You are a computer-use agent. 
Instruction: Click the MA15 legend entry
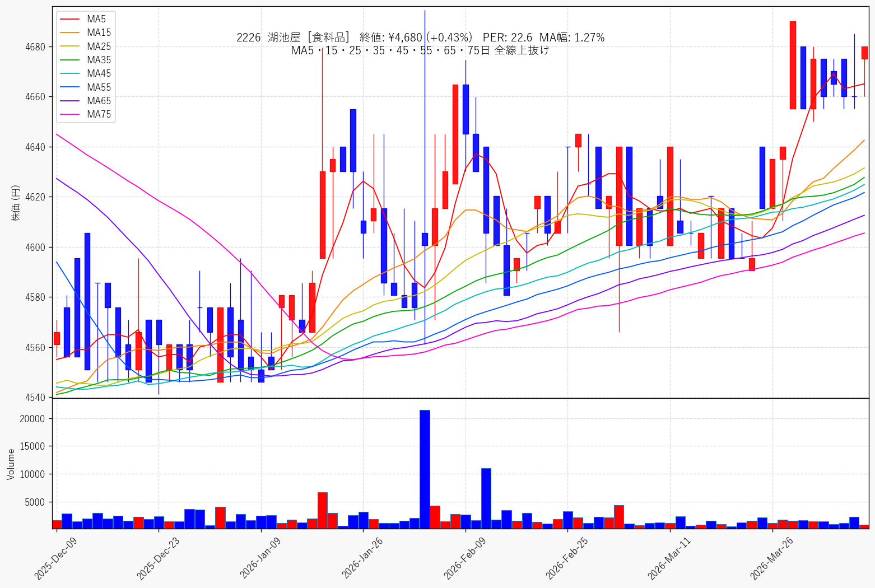tap(85, 33)
